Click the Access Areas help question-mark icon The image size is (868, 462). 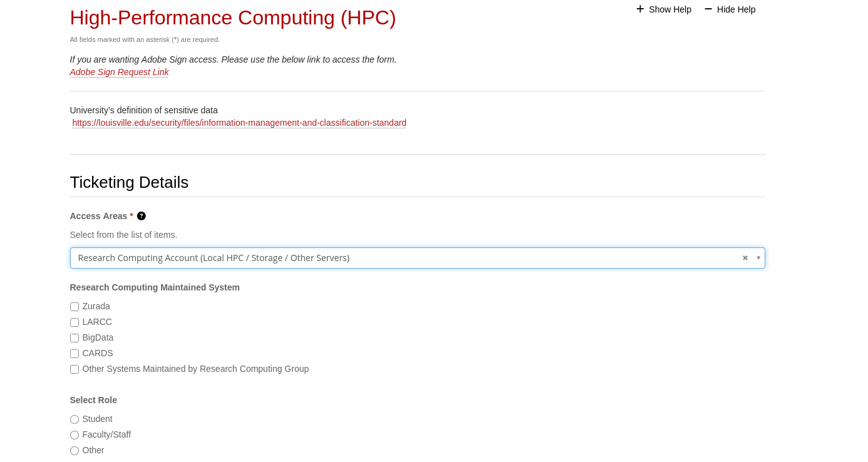[x=142, y=216]
